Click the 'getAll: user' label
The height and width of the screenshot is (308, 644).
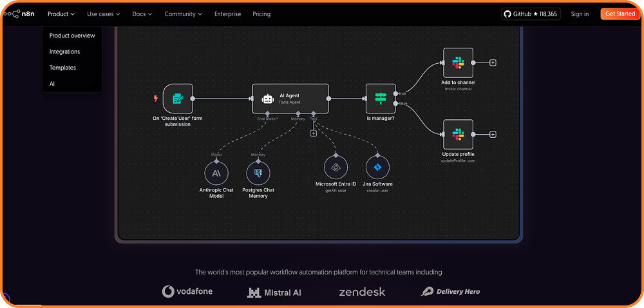[x=336, y=191]
